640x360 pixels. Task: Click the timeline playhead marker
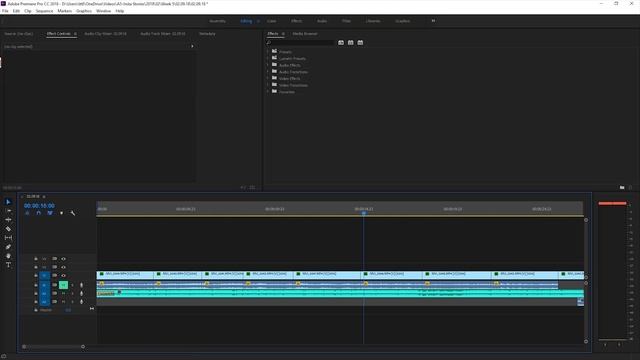pyautogui.click(x=364, y=213)
